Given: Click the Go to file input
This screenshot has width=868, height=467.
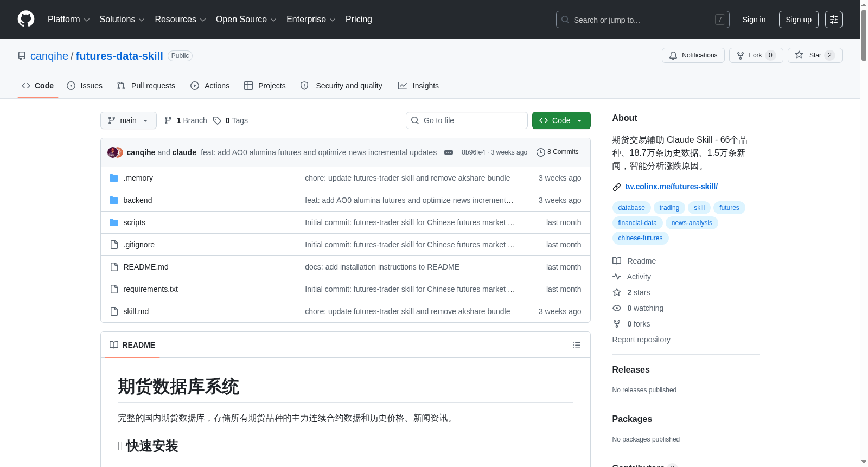Looking at the screenshot, I should point(467,120).
